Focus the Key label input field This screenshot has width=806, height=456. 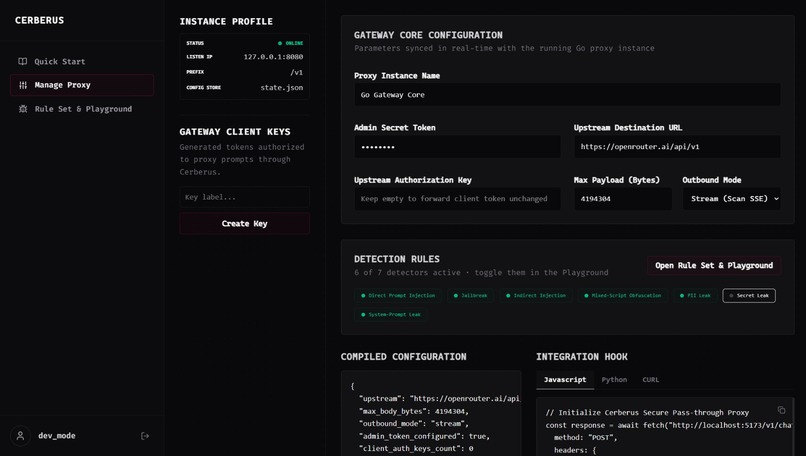coord(245,197)
